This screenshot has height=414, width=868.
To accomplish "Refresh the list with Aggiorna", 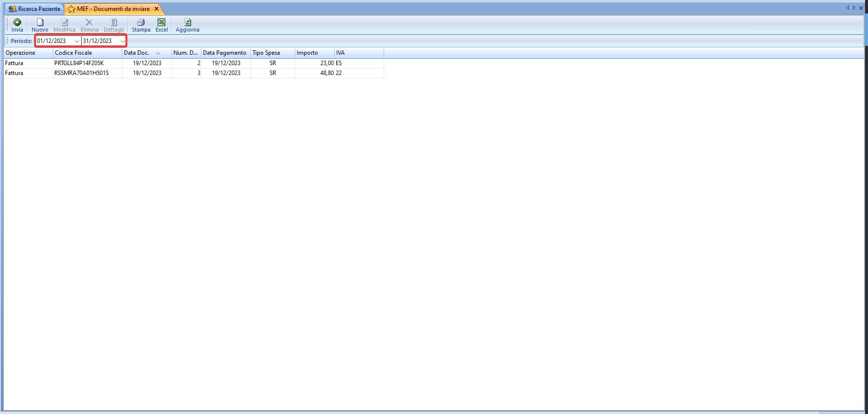I will pos(188,25).
